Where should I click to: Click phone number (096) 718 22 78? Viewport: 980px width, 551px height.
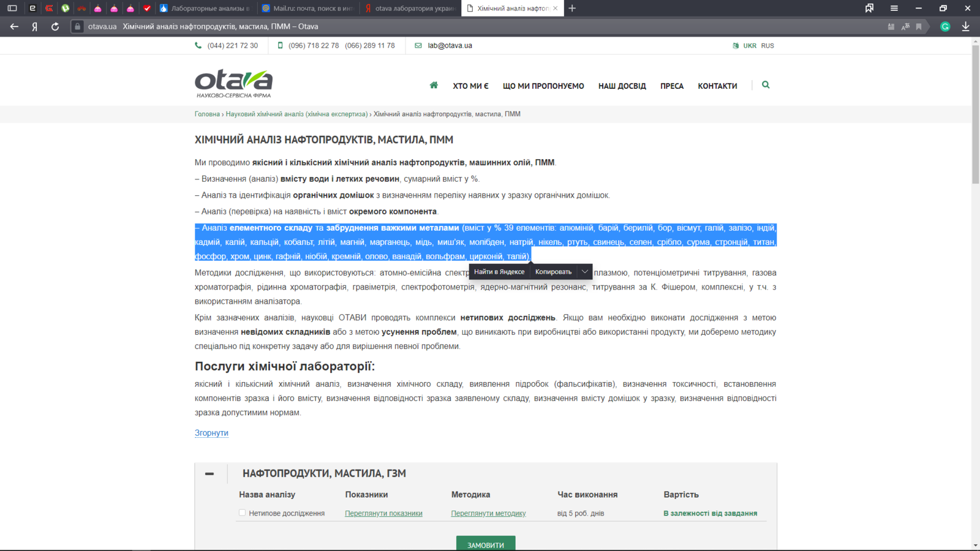pyautogui.click(x=314, y=46)
